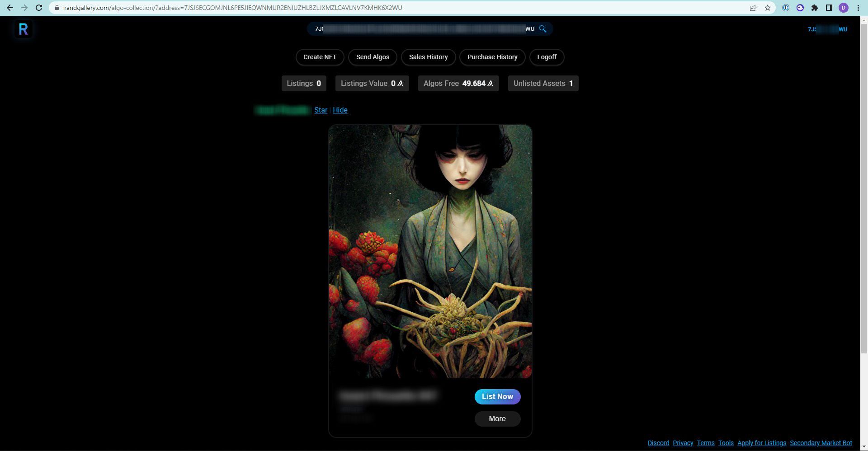The width and height of the screenshot is (868, 451).
Task: Click the search magnifier icon
Action: coord(542,29)
